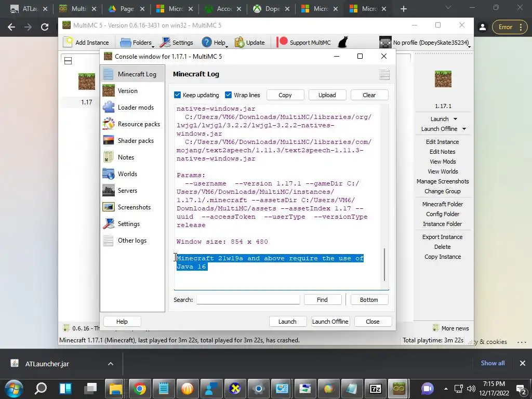532x399 pixels.
Task: Click View Mods in right panel
Action: coord(443,162)
